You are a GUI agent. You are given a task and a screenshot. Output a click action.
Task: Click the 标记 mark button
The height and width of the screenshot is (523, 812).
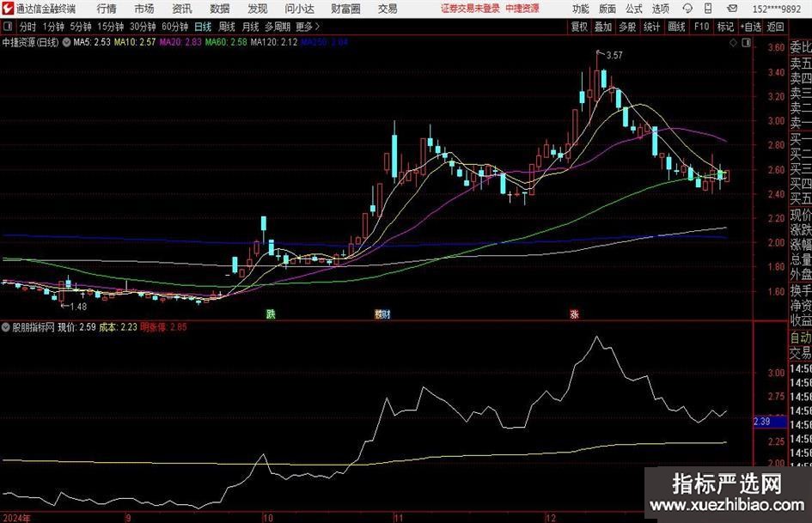(x=725, y=27)
